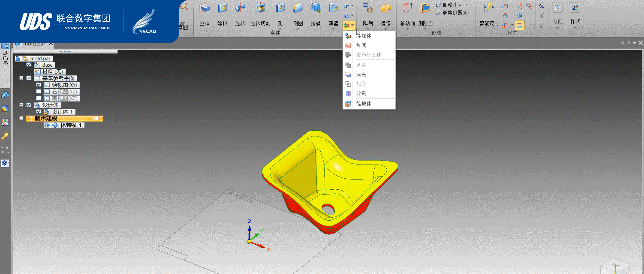Uncheck the 俯视图(XY) plane checkbox

pyautogui.click(x=39, y=85)
